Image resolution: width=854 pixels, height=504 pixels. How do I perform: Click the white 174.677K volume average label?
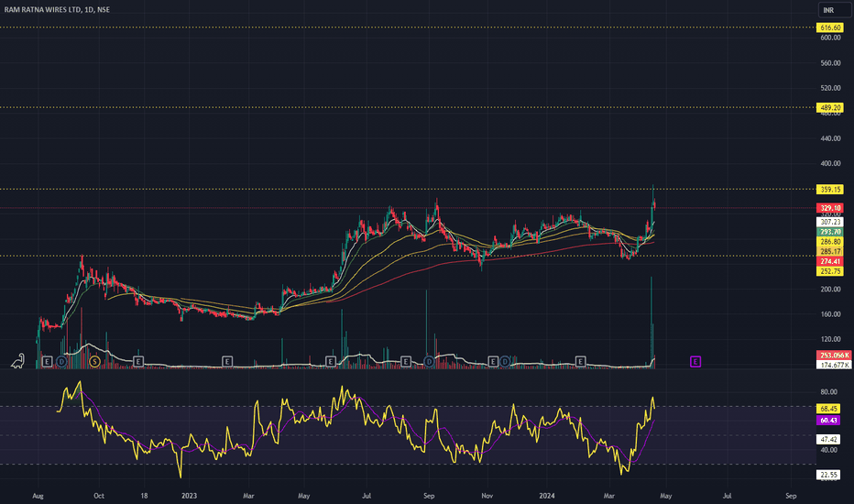834,365
